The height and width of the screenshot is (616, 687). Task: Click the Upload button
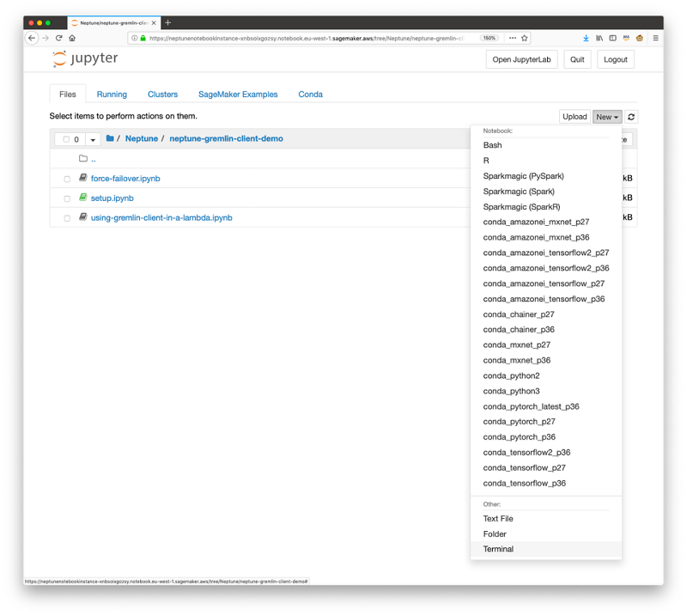click(x=575, y=117)
